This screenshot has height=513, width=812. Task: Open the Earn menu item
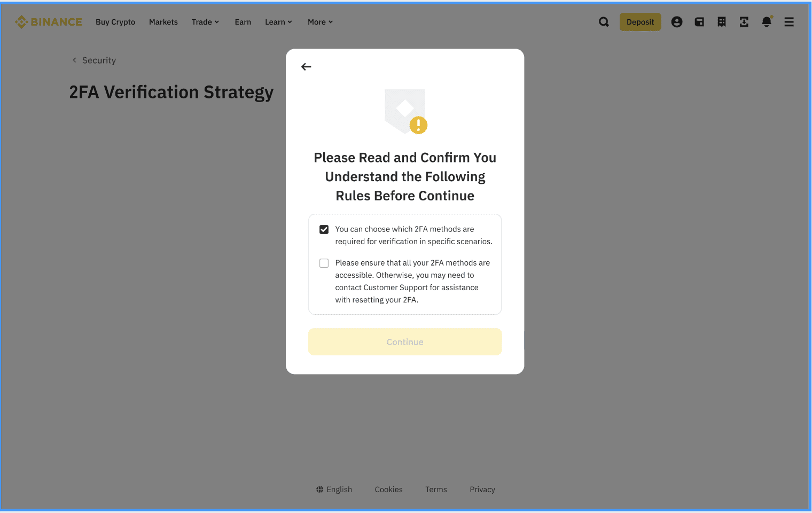tap(243, 22)
